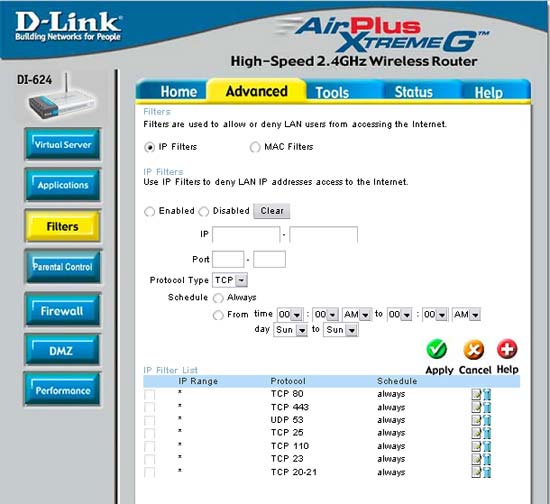The height and width of the screenshot is (504, 550).
Task: Edit the UDP 53 filter entry
Action: 476,420
